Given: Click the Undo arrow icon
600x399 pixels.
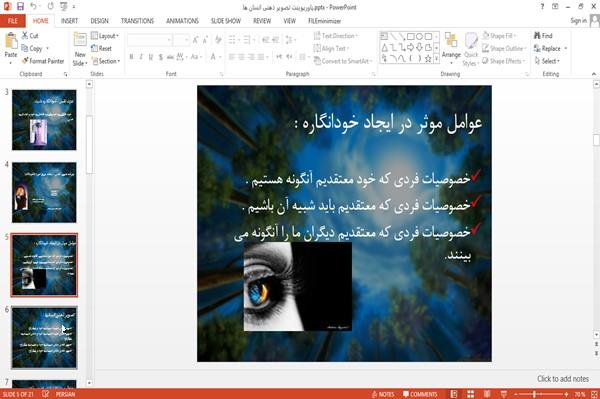Looking at the screenshot, I should point(34,7).
